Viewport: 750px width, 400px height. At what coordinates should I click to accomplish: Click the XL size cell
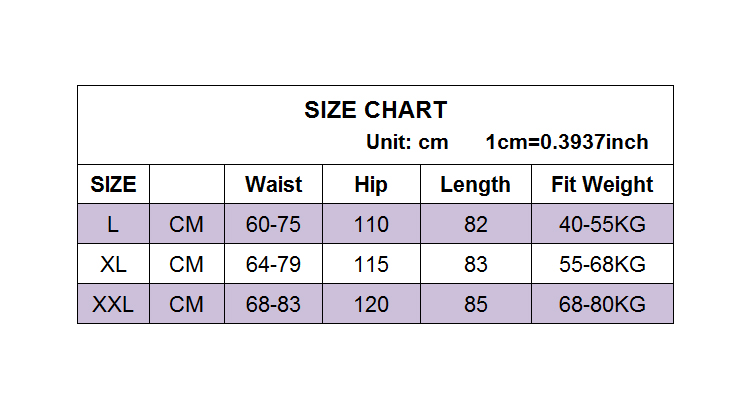(x=113, y=264)
